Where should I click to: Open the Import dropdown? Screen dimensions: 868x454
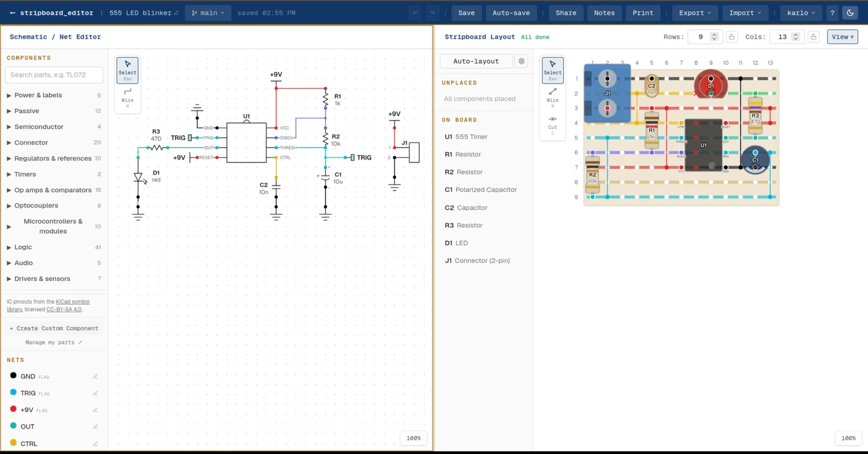(745, 13)
